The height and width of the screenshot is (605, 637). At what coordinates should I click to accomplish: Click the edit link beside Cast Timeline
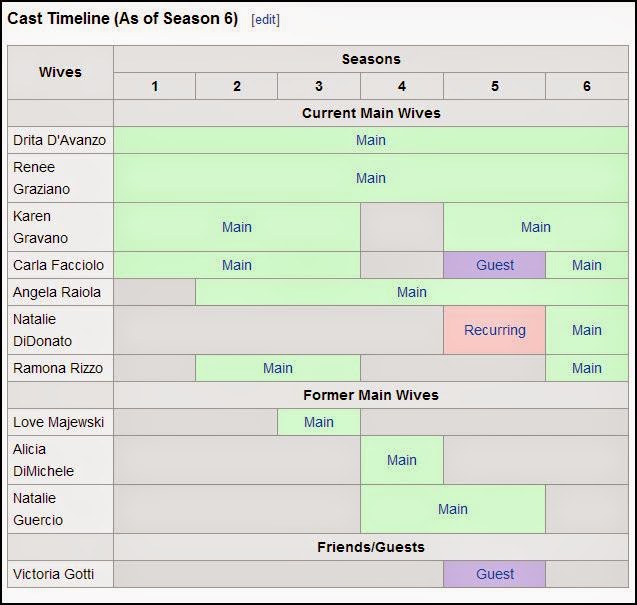(265, 20)
